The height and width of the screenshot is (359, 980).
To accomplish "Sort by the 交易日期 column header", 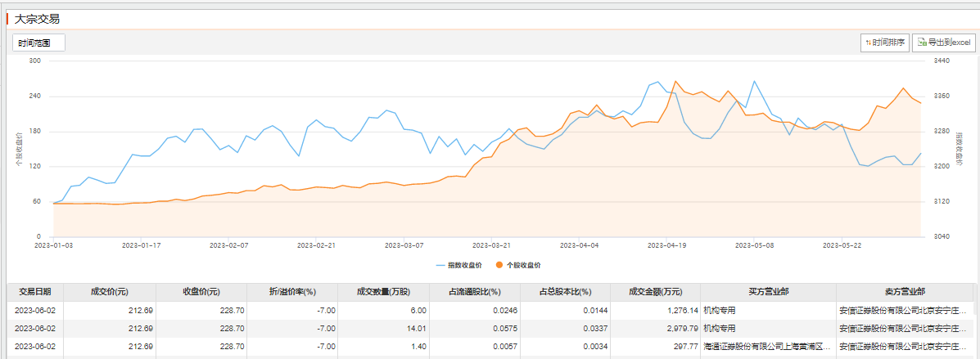I will tap(35, 292).
